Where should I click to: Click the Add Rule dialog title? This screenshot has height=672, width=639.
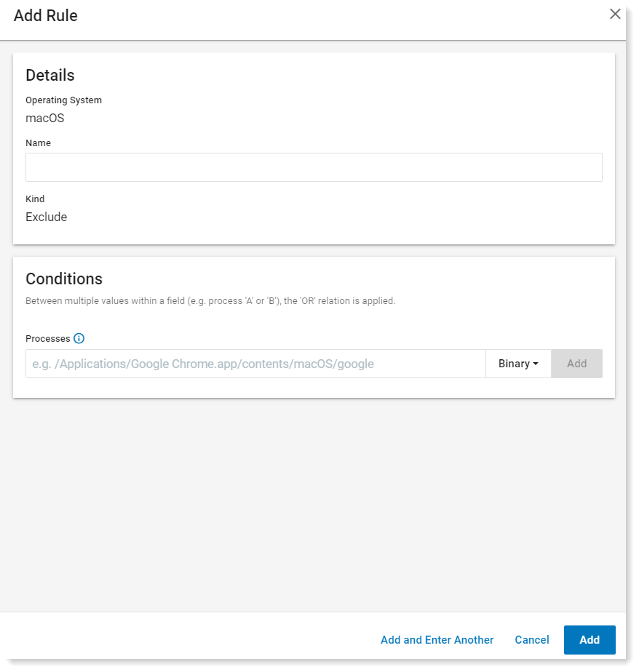point(46,15)
